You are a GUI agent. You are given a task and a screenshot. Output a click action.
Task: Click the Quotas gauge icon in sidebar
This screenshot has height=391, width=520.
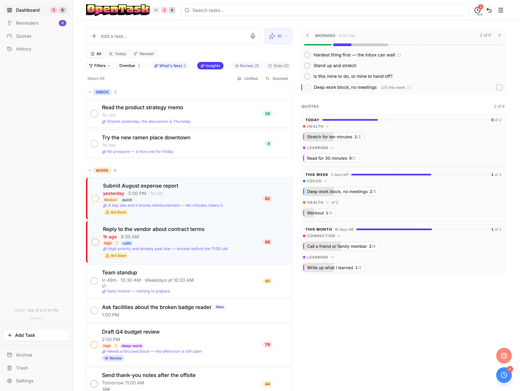[x=9, y=36]
